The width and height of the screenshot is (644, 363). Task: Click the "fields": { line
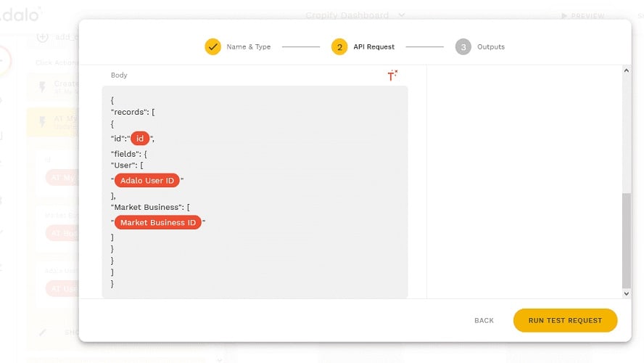tap(129, 154)
